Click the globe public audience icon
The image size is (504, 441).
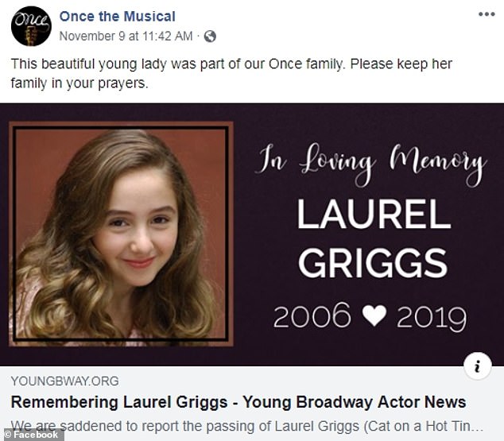coord(210,36)
